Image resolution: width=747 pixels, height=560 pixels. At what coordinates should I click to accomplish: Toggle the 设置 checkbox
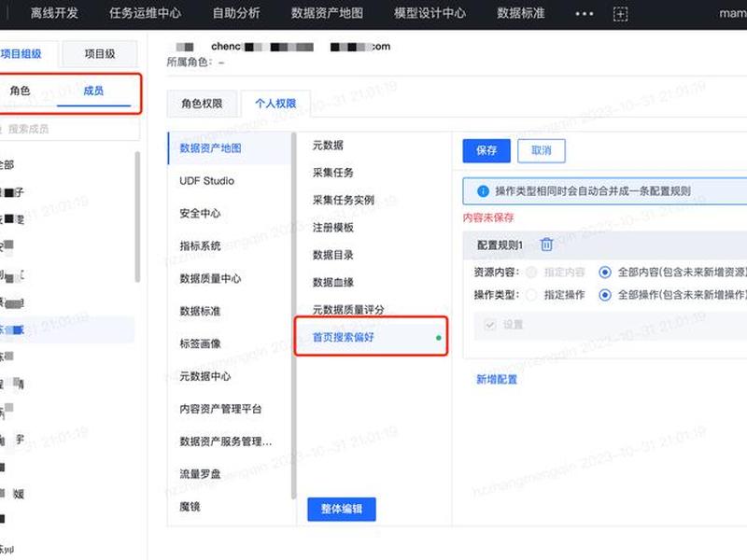(489, 325)
